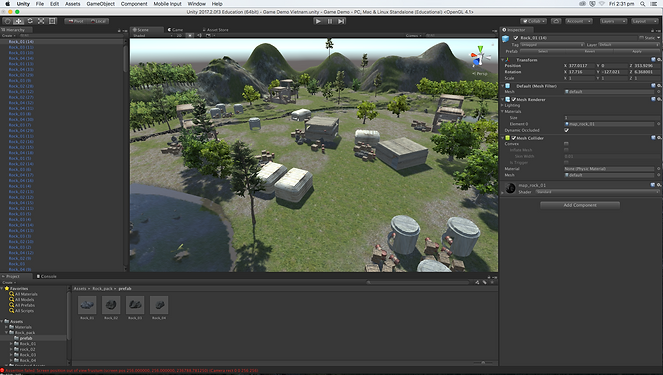Switch to the Console tab
The width and height of the screenshot is (663, 375).
(47, 276)
